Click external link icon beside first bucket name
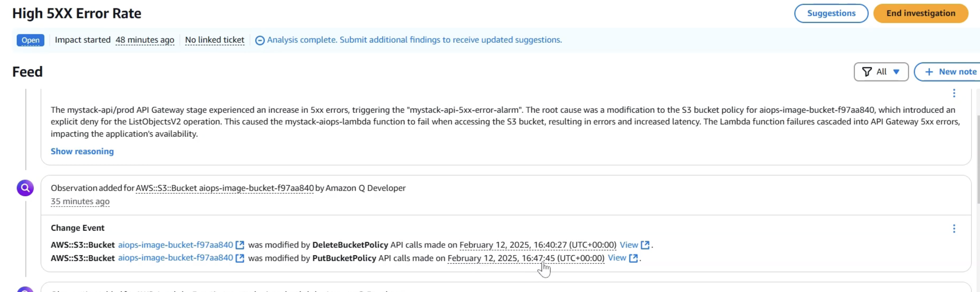The image size is (980, 292). (x=240, y=245)
